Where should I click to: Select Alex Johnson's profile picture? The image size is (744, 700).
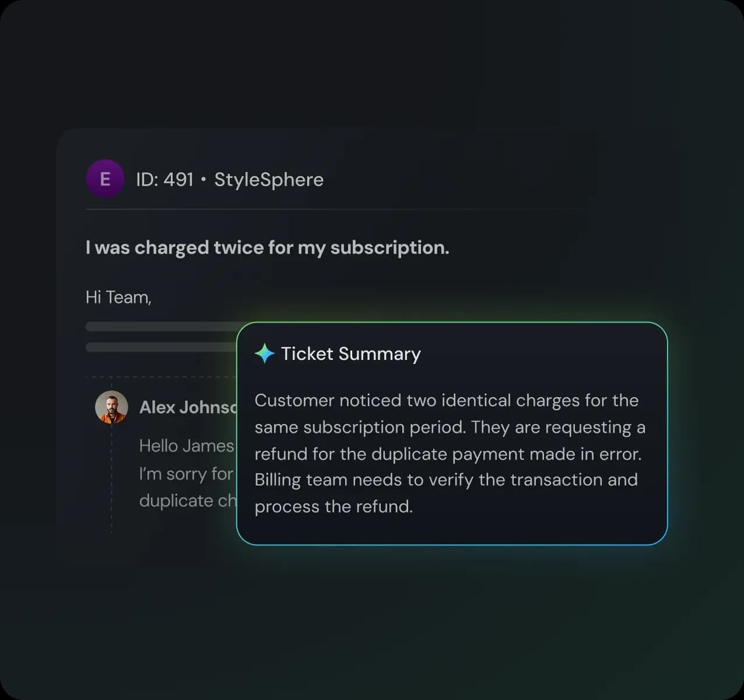pyautogui.click(x=111, y=407)
